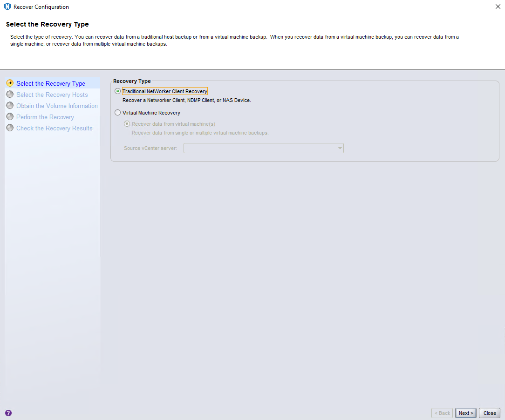Select Recover data from virtual machine(s) option
Screen dimensions: 505x420
127,124
